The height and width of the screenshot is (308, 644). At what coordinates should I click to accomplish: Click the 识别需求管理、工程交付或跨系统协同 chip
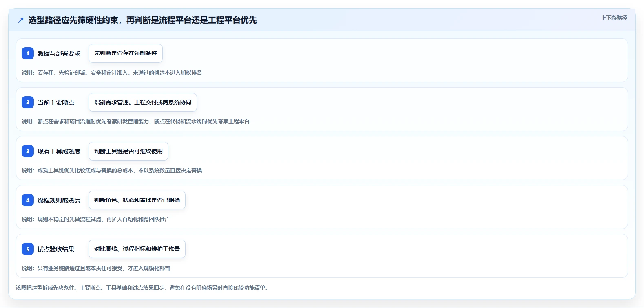click(x=143, y=102)
